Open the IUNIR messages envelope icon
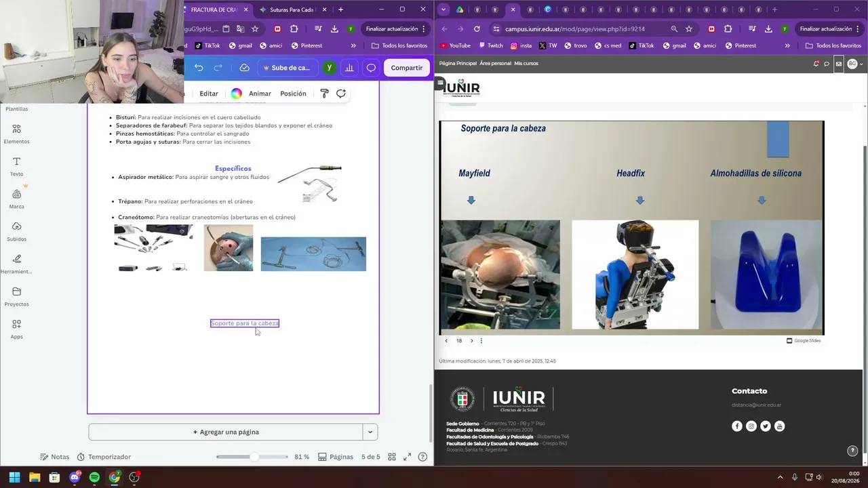Viewport: 868px width, 488px height. (838, 64)
